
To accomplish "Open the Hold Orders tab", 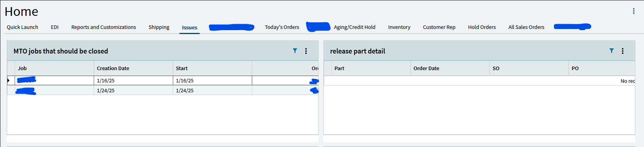I will click(482, 27).
